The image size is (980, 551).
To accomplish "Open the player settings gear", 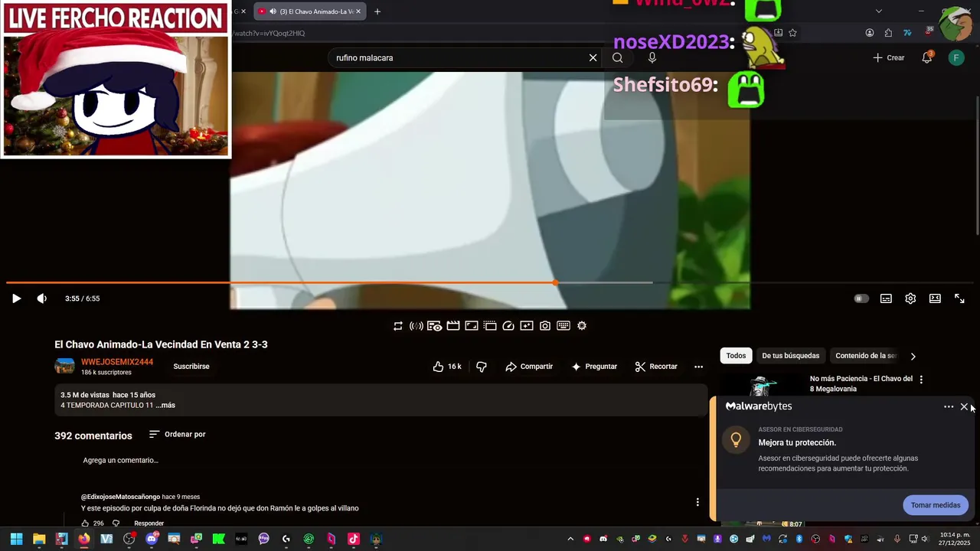I will 910,298.
